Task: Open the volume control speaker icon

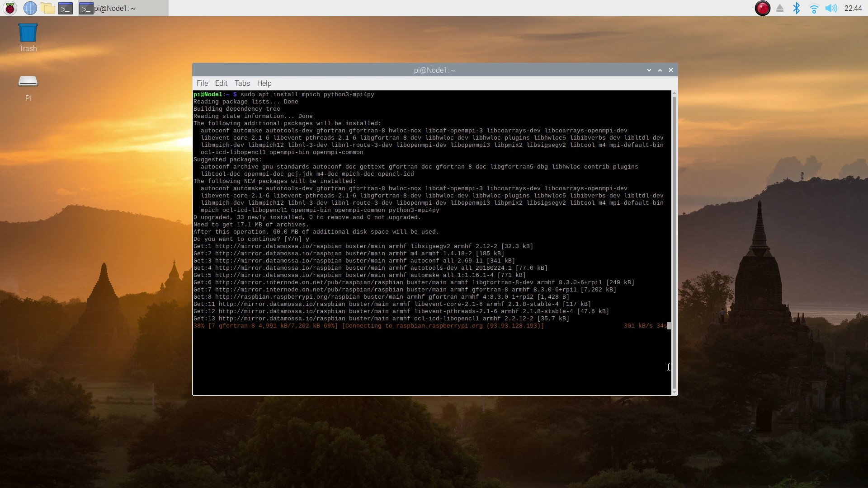Action: [831, 8]
